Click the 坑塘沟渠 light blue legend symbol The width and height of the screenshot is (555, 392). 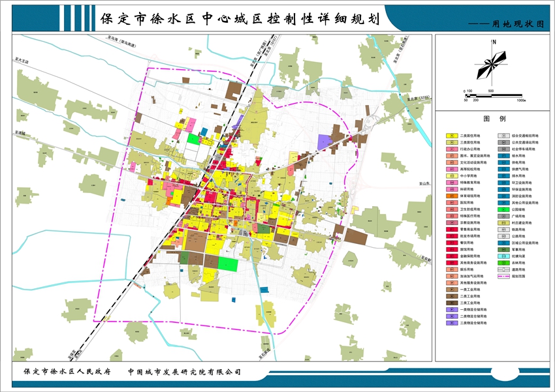(503, 256)
